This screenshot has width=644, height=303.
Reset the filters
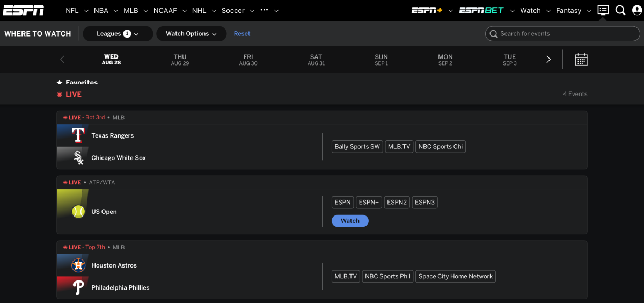point(241,33)
